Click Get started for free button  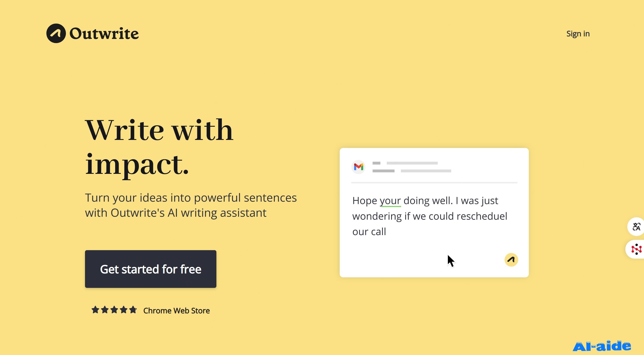click(x=150, y=269)
